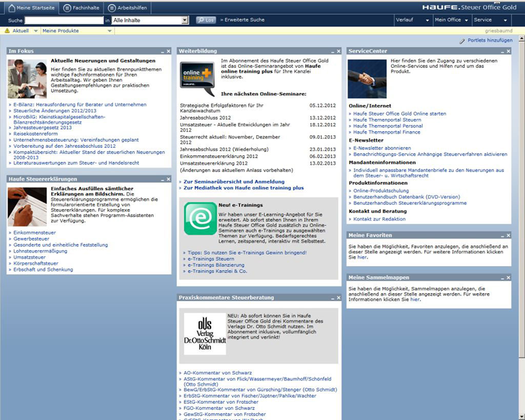Minimize the Weiterbildung portlet
Screen dimensions: 525x420
[332, 52]
